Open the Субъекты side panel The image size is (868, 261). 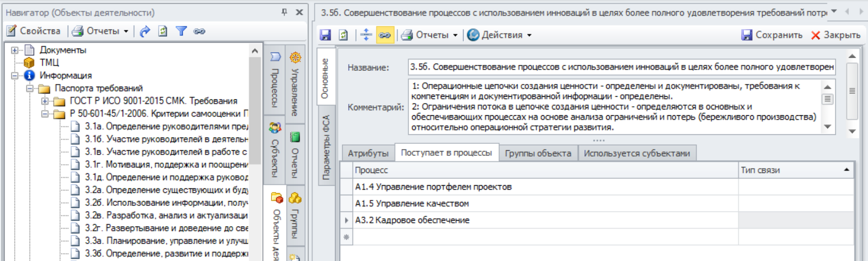275,150
